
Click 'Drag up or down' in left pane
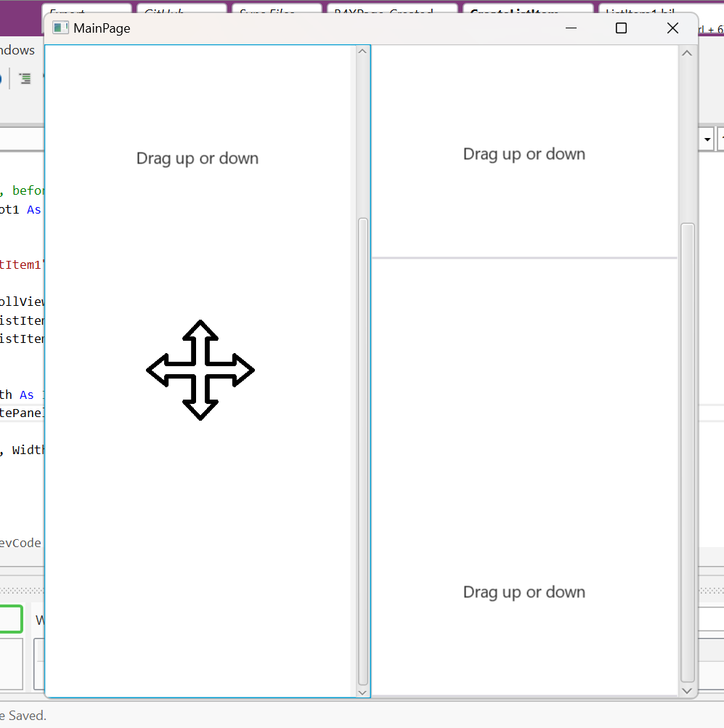tap(198, 159)
